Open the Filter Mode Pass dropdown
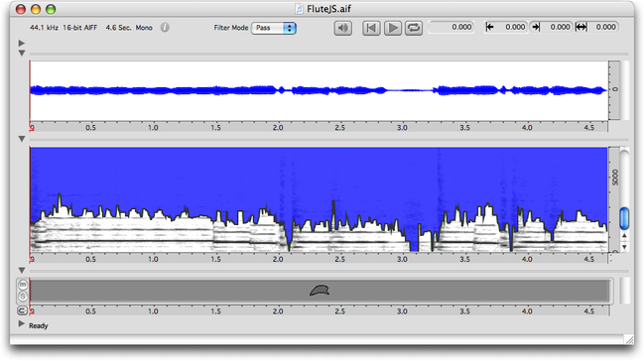644x361 pixels. (274, 28)
